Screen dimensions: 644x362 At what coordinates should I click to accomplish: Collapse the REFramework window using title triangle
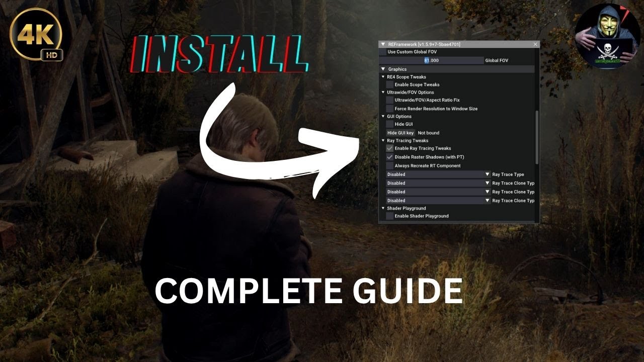click(383, 44)
